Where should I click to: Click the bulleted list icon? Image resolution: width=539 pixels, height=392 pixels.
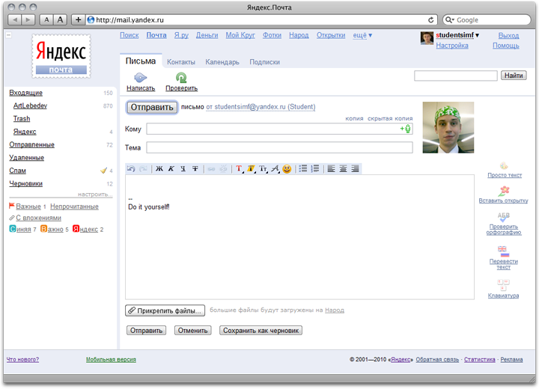(x=303, y=169)
